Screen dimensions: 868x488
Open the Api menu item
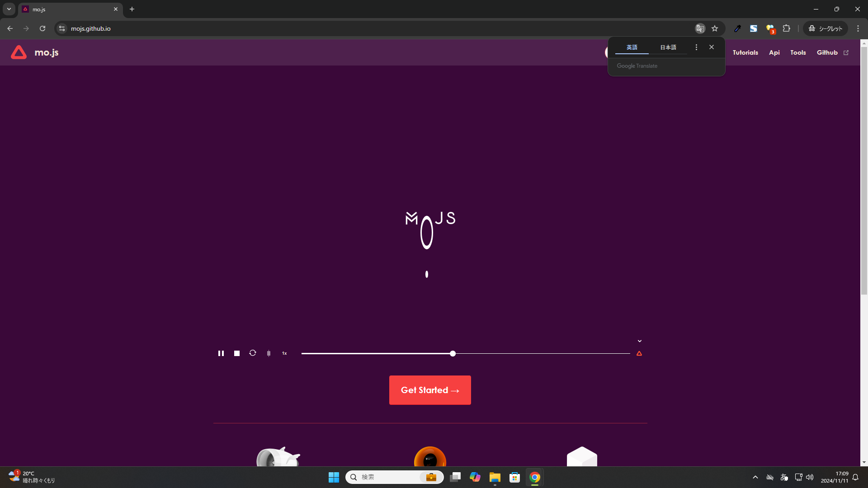[774, 52]
